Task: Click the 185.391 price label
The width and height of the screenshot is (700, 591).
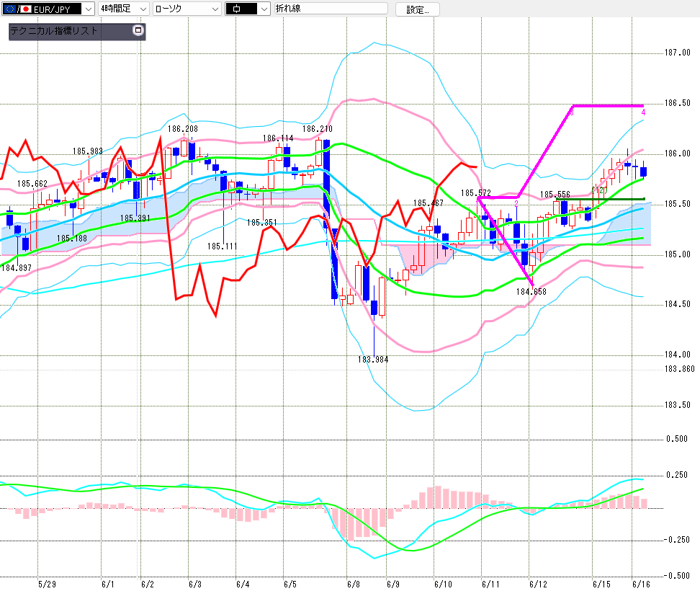Action: click(x=135, y=218)
